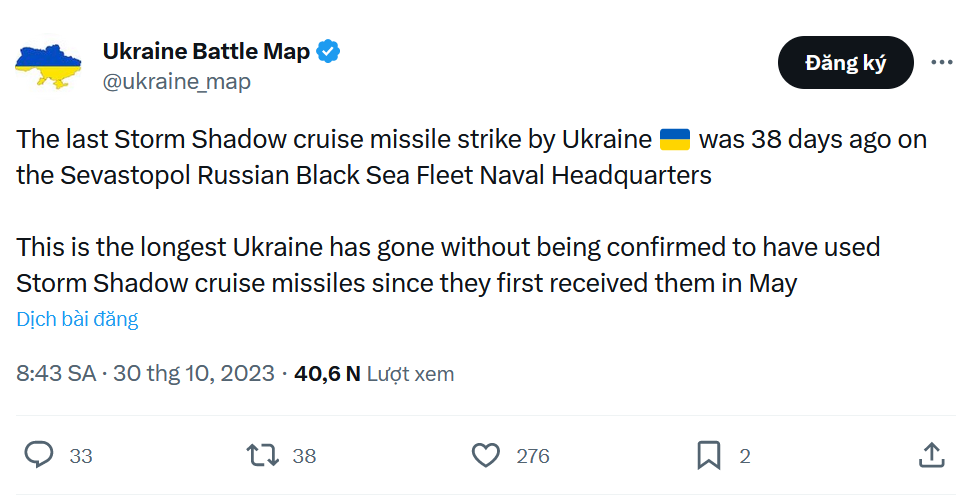Like the tweet with the heart icon
Viewport: 970px width, 504px height.
(486, 455)
